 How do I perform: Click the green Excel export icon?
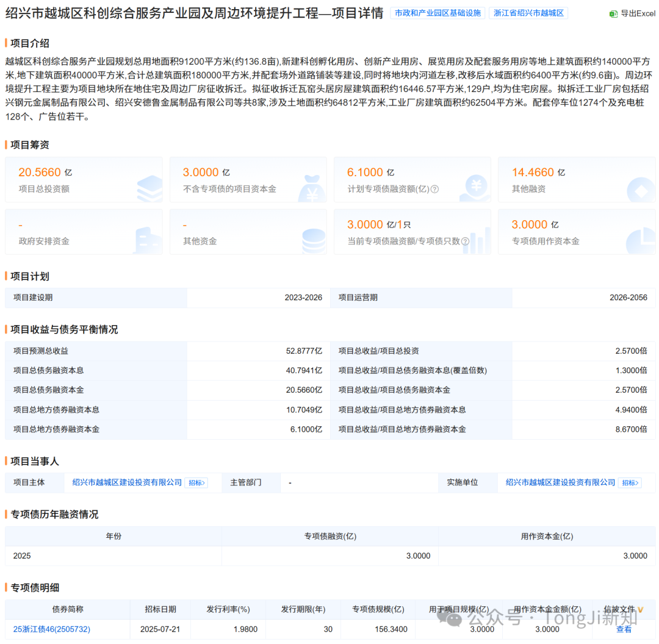pos(613,14)
